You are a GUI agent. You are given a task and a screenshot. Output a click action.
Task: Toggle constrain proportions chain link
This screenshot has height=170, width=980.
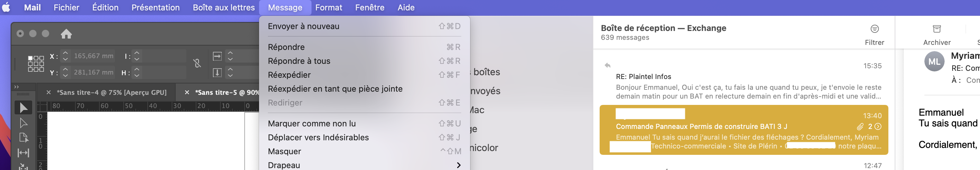coord(197,64)
